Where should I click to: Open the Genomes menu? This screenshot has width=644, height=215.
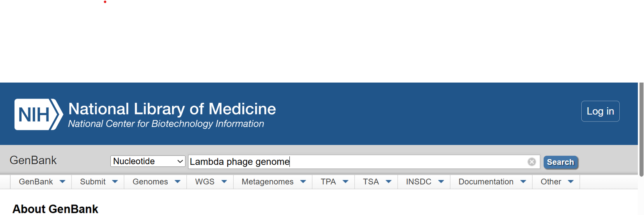[150, 182]
